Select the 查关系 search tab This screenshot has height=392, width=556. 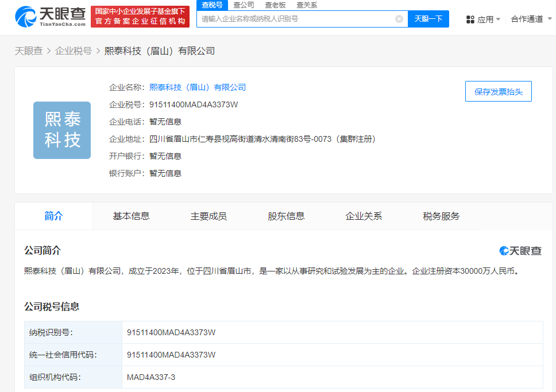pos(307,5)
